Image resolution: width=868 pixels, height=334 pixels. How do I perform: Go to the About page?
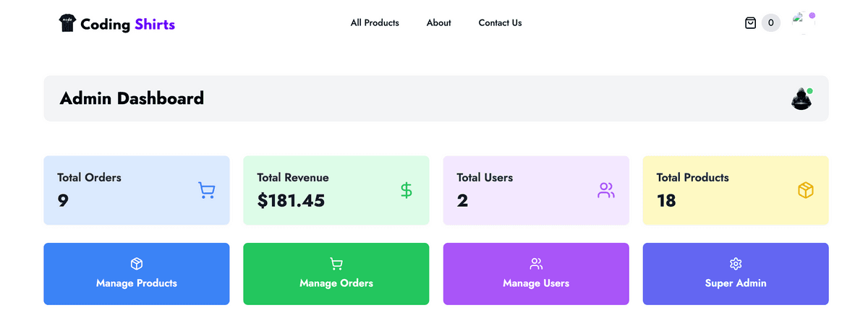(x=438, y=23)
